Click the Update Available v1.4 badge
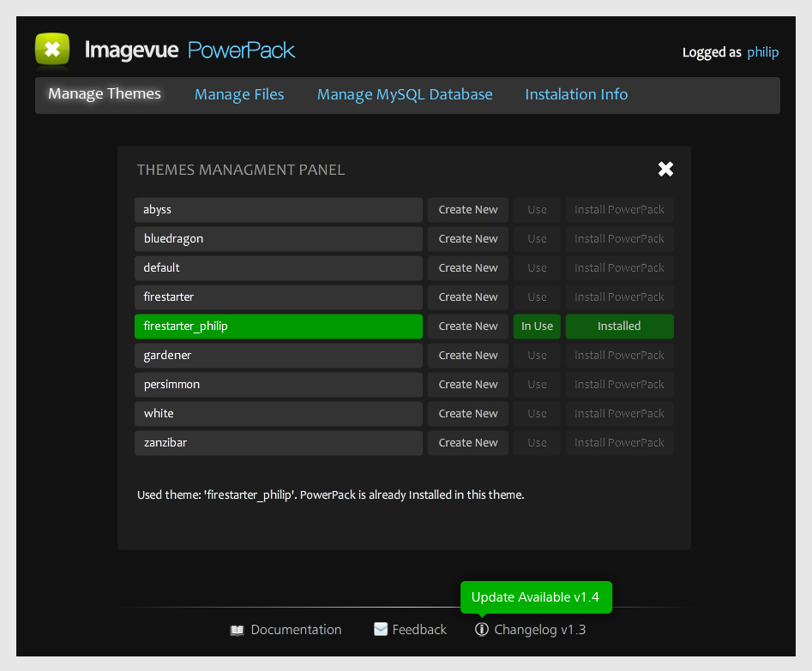 (536, 597)
